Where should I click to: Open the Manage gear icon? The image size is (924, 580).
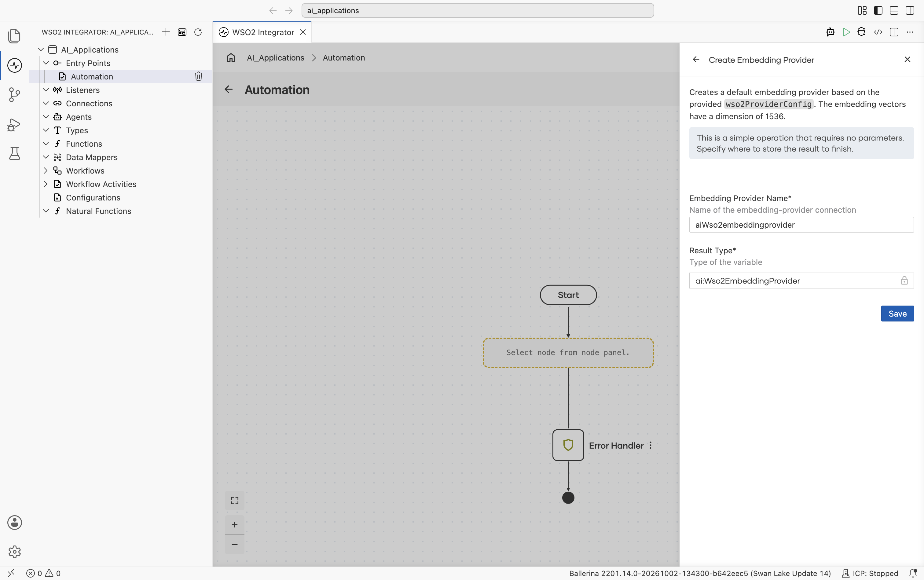pos(15,552)
